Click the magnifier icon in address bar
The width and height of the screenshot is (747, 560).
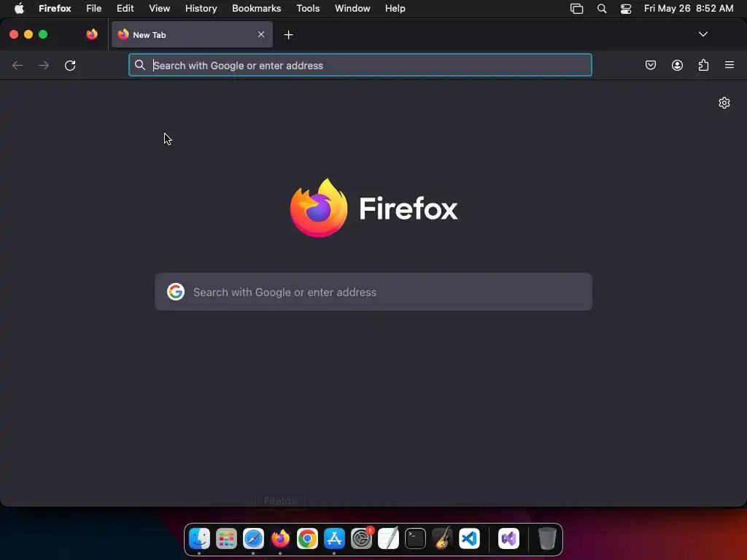point(139,65)
